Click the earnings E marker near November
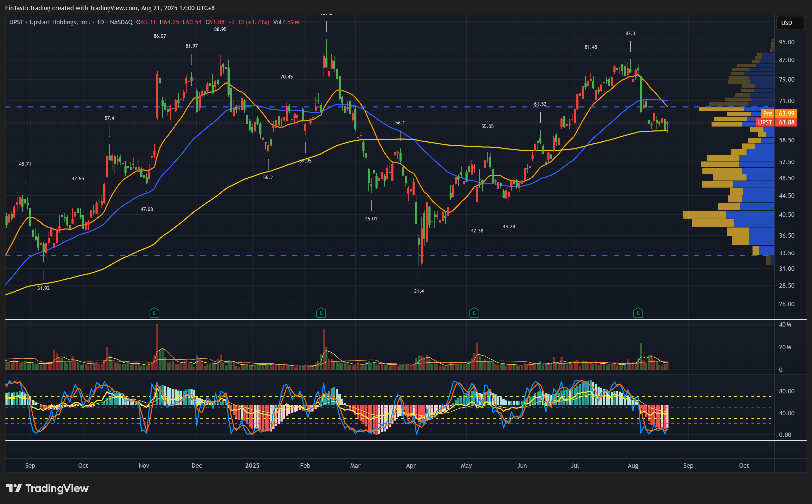Screen dimensions: 812x504 coord(154,313)
